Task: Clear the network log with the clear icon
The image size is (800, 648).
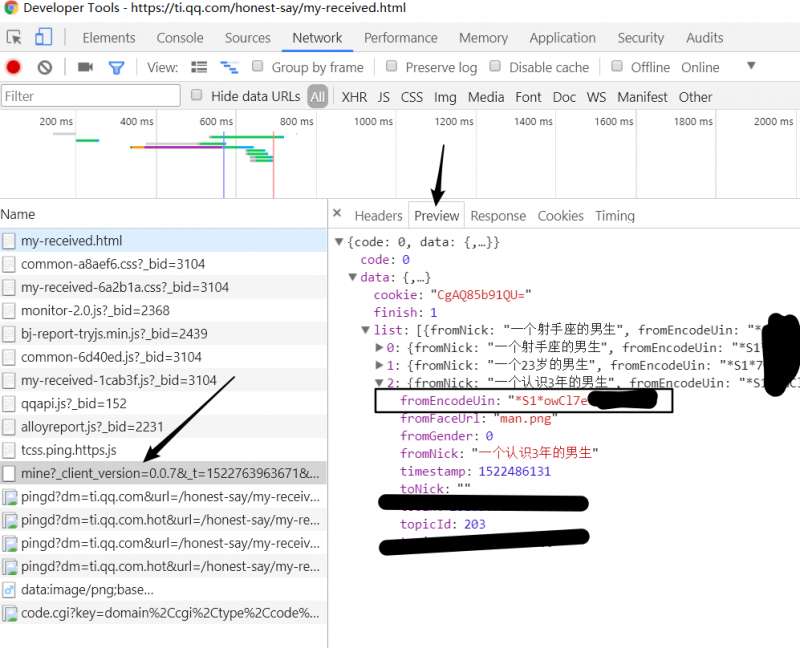Action: coord(45,67)
